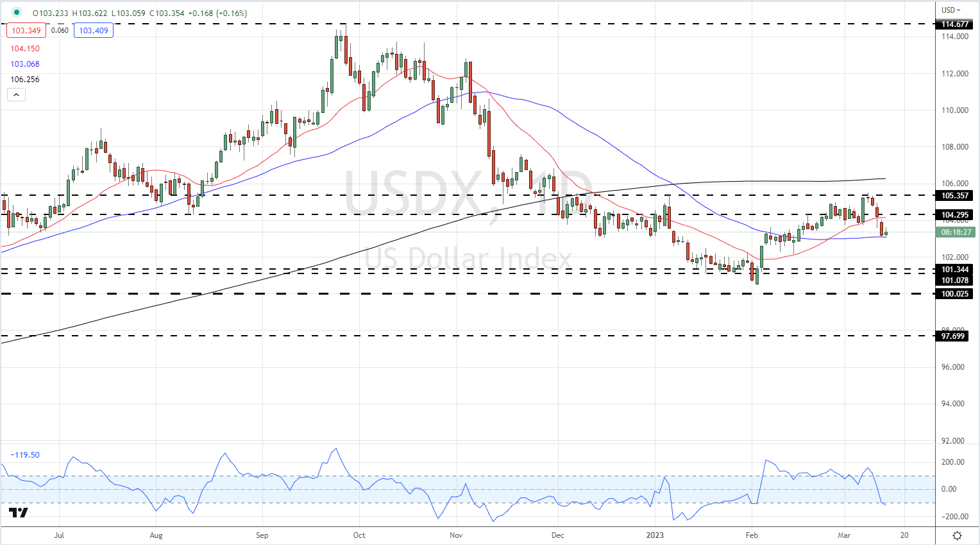980x545 pixels.
Task: Click the Oct label on time axis
Action: pos(359,535)
